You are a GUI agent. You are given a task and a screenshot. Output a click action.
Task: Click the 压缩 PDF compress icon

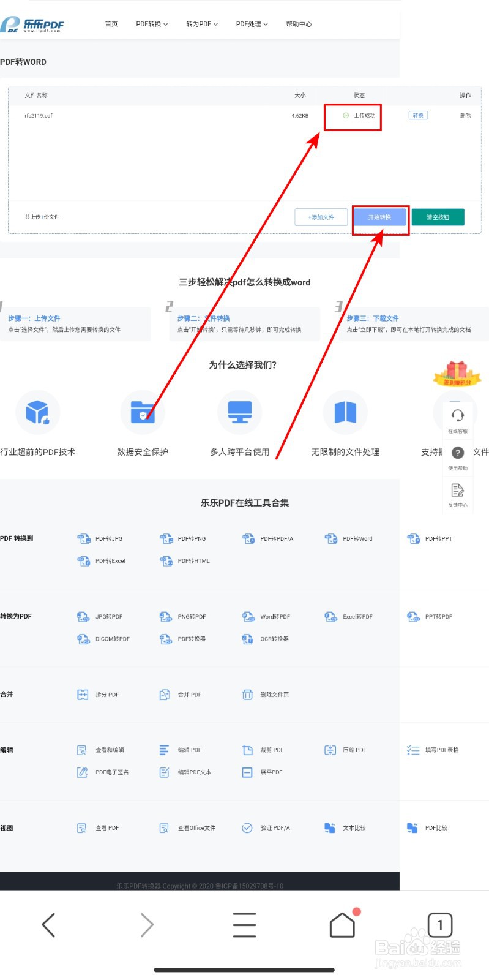[330, 750]
